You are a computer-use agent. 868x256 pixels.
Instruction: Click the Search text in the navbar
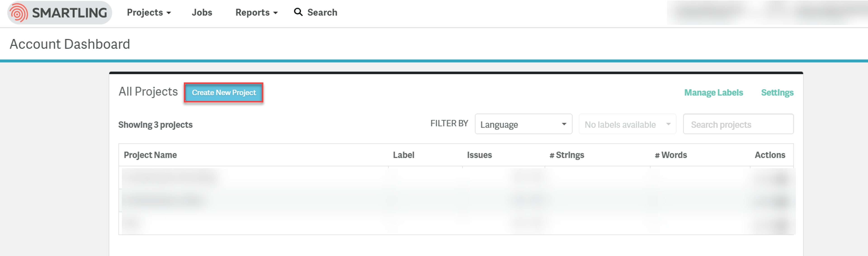pos(322,12)
